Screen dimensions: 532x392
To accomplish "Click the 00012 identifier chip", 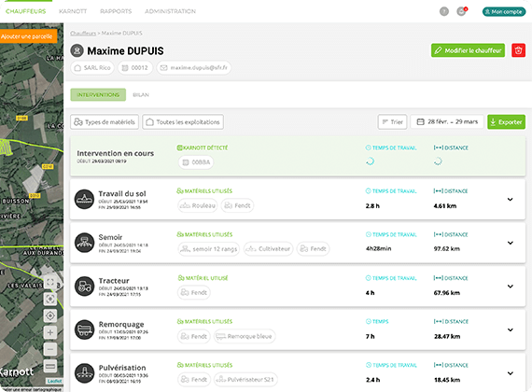I will (x=135, y=68).
